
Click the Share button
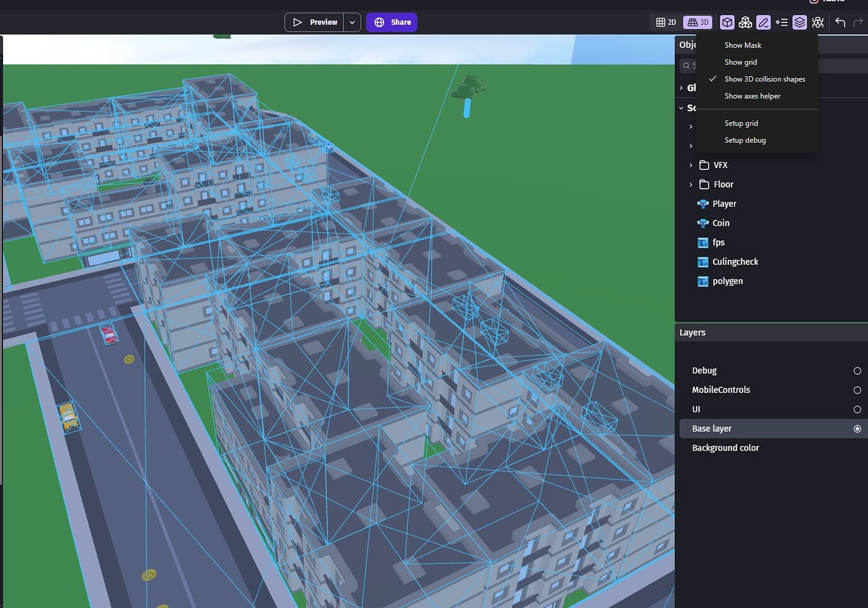[x=391, y=22]
